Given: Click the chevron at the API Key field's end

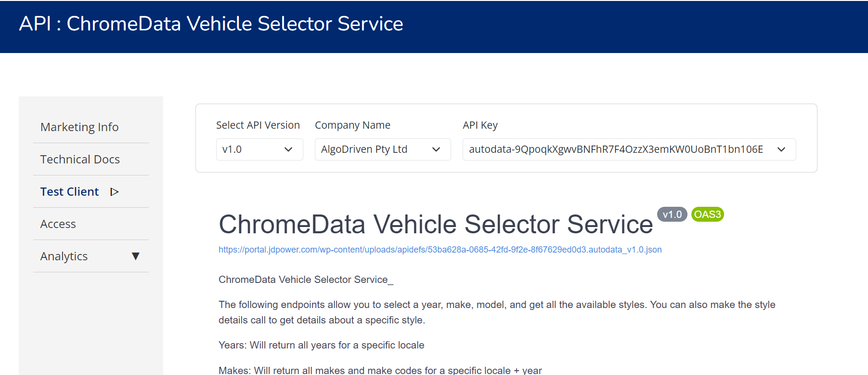Looking at the screenshot, I should (x=781, y=149).
